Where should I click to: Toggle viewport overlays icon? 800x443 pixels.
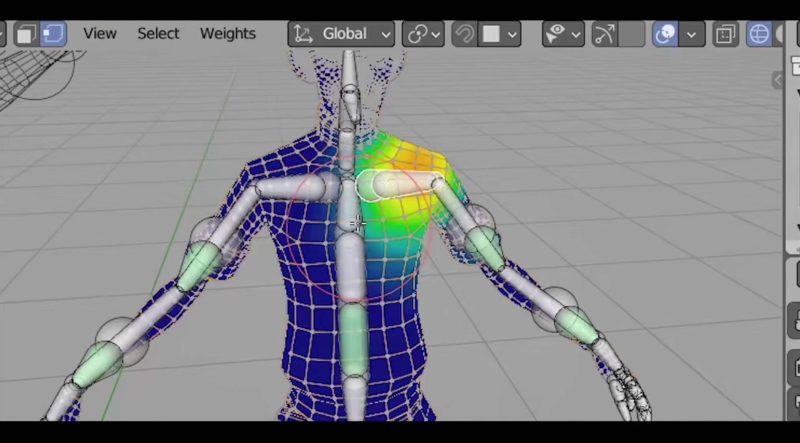664,34
